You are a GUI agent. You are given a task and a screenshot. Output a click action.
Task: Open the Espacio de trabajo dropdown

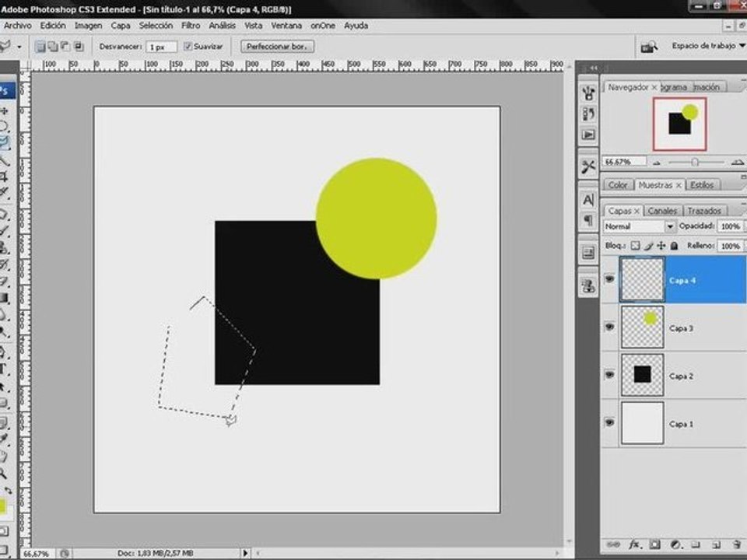point(708,46)
